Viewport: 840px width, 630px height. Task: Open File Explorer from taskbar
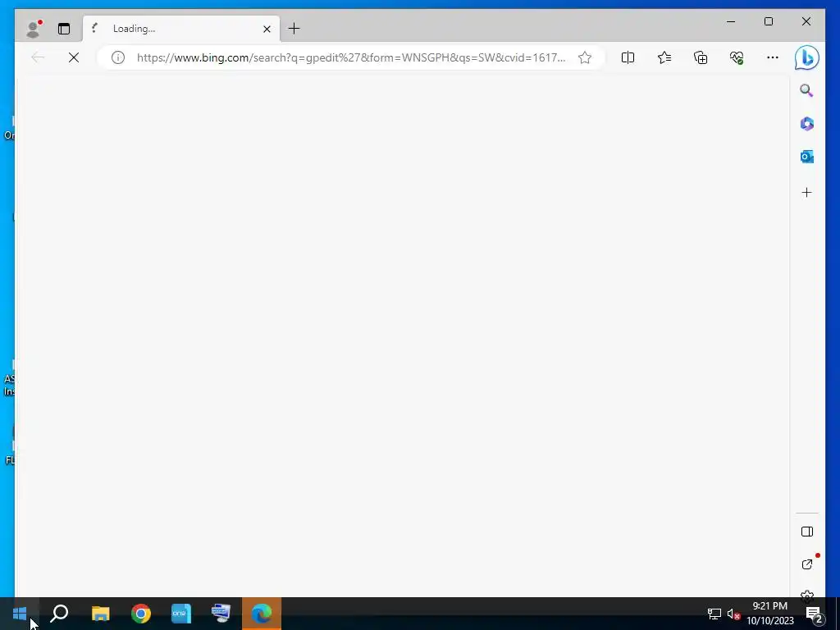coord(100,614)
